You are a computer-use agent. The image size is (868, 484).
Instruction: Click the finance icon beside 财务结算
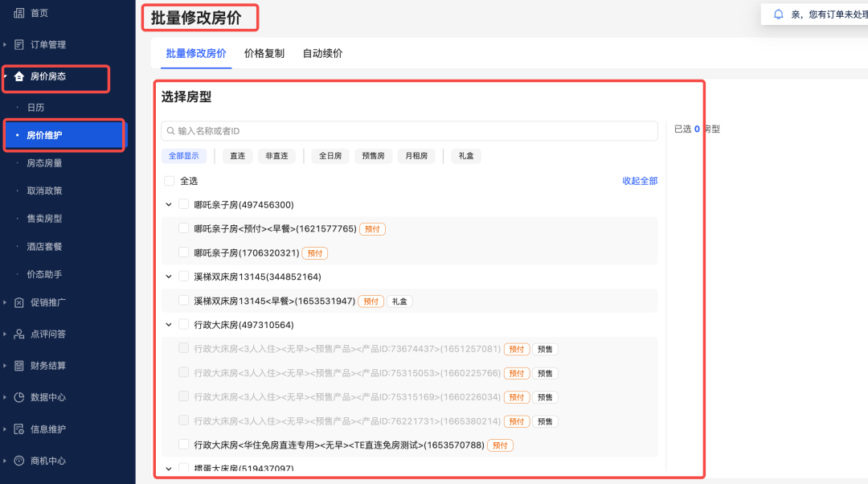(19, 366)
